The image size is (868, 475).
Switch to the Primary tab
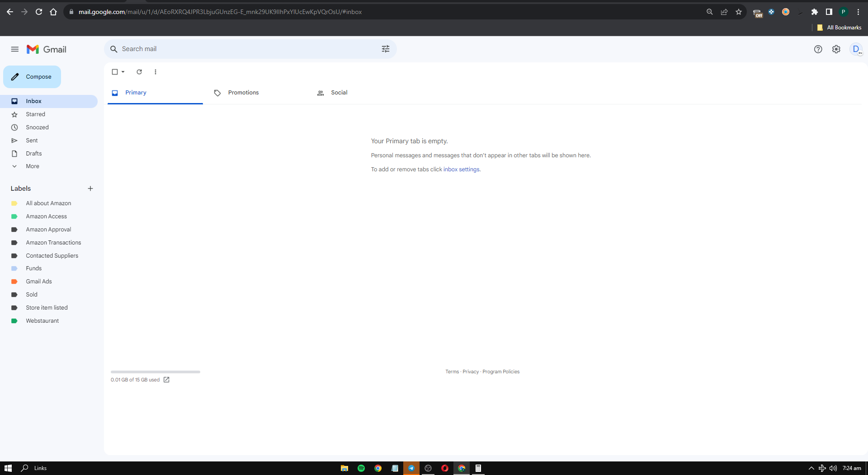tap(155, 93)
